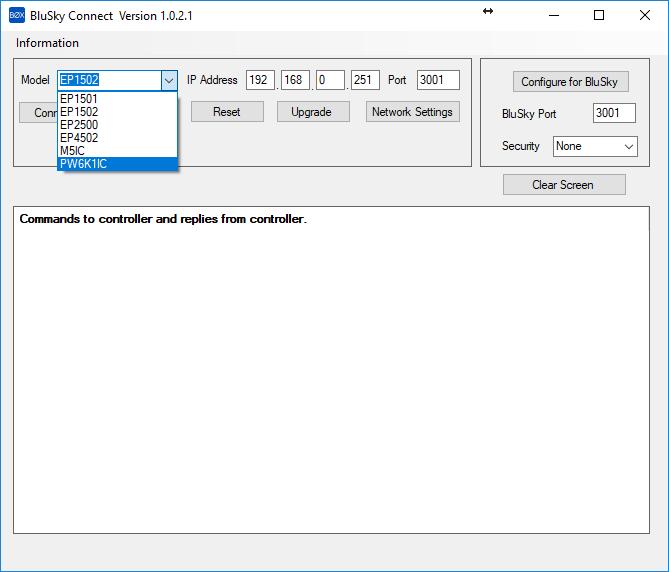Viewport: 669px width, 572px height.
Task: Select EP1501 from model list
Action: (79, 99)
